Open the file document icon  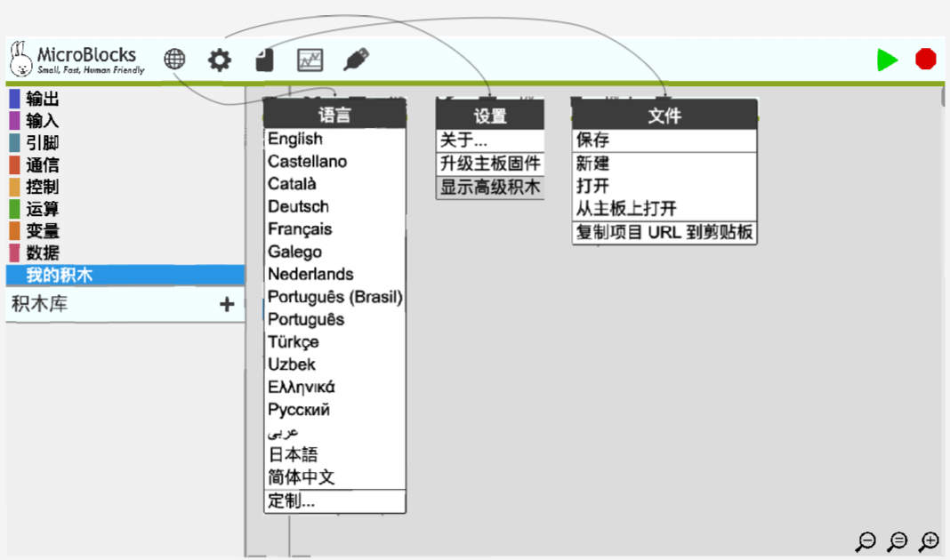tap(265, 60)
